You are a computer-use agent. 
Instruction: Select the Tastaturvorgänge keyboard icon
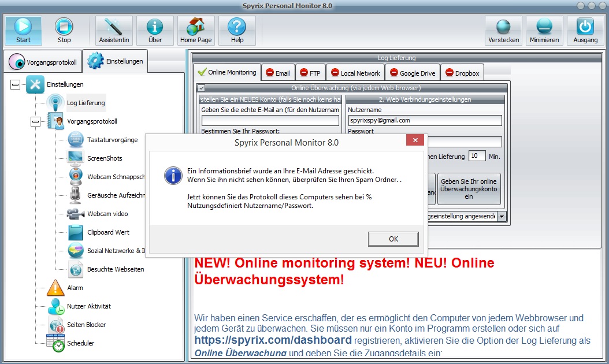76,139
